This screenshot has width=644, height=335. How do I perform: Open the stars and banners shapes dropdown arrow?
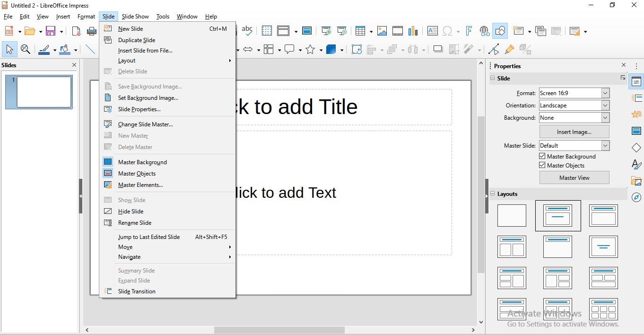[x=321, y=50]
